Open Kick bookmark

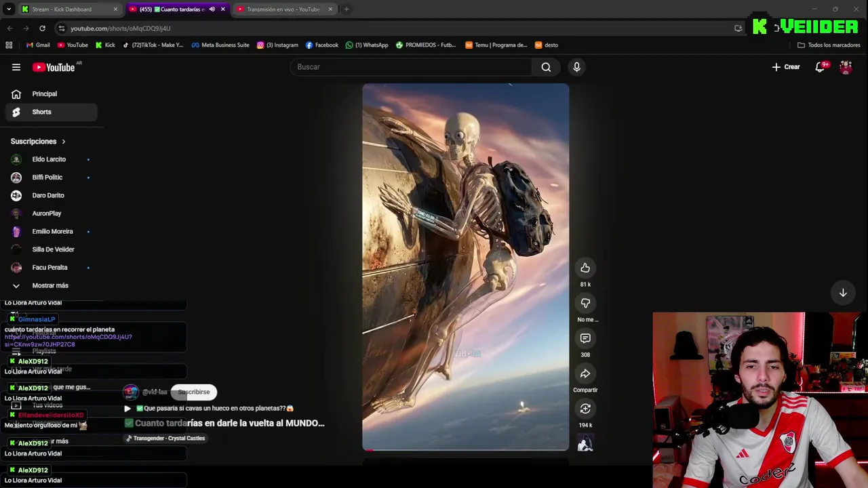coord(105,45)
